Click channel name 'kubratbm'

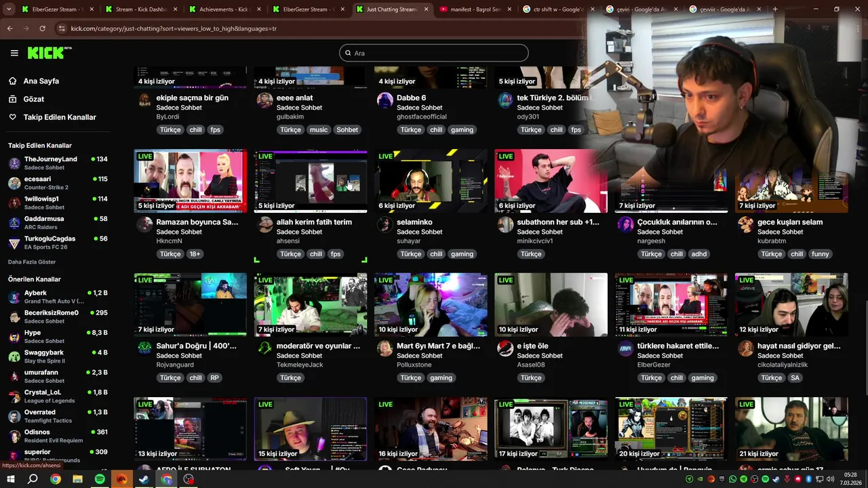pyautogui.click(x=772, y=241)
